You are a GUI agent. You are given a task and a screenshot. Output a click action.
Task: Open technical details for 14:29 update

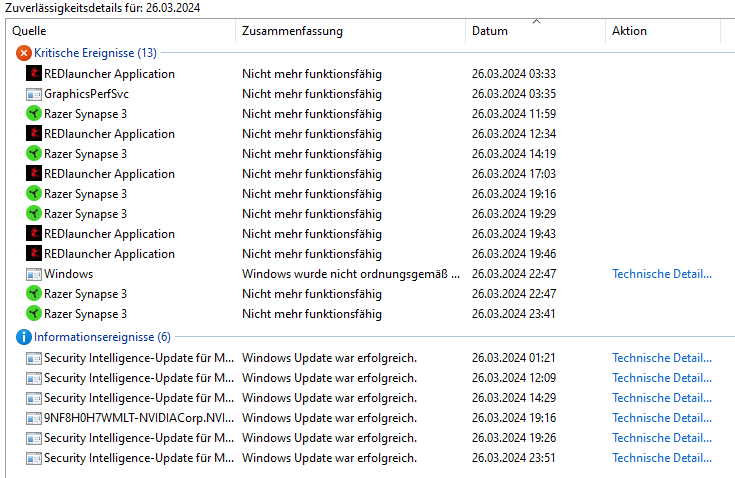662,398
